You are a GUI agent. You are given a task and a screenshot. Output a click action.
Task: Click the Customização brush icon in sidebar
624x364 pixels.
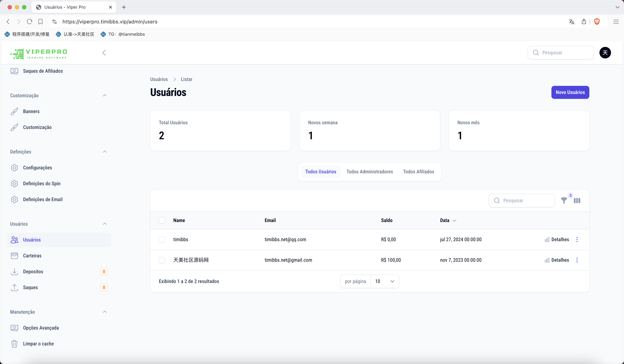point(14,127)
